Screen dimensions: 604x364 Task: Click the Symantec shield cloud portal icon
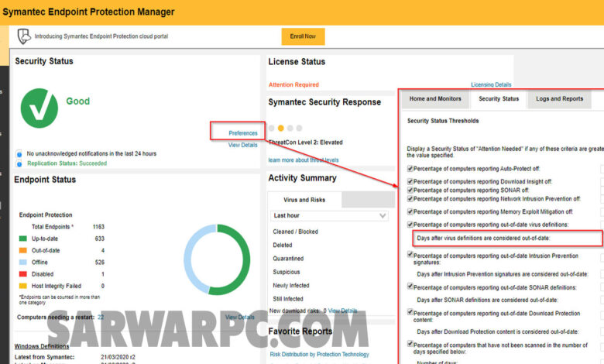point(24,36)
